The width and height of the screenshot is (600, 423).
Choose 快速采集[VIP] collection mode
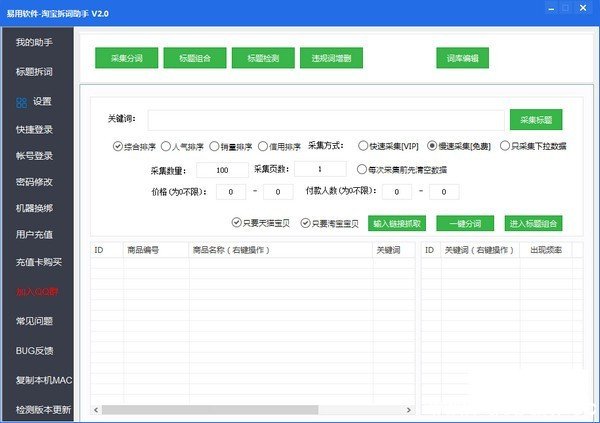pyautogui.click(x=363, y=146)
